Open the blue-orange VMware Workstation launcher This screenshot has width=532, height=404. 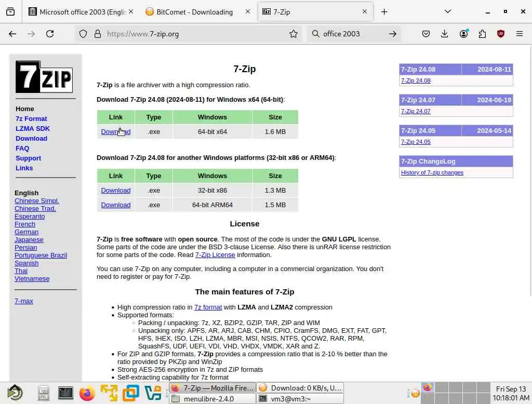pyautogui.click(x=130, y=393)
